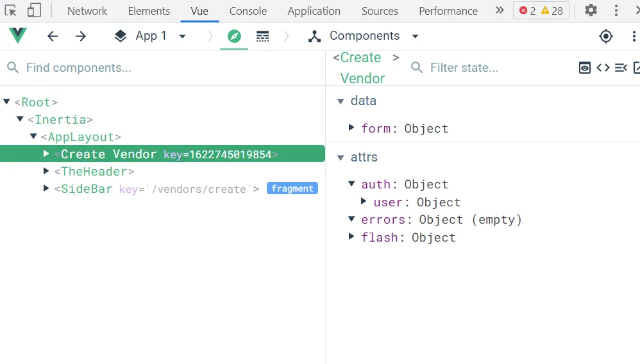640x364 pixels.
Task: Expand the form Object entry
Action: [351, 128]
